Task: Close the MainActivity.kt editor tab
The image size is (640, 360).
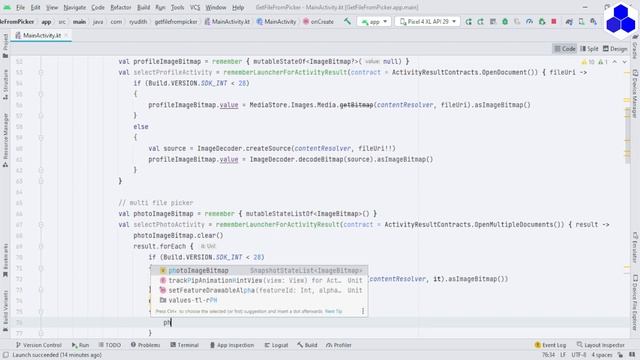Action: [x=66, y=36]
